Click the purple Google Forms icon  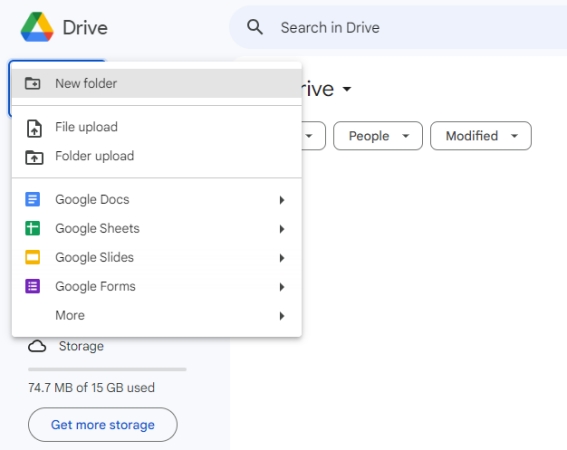tap(33, 286)
